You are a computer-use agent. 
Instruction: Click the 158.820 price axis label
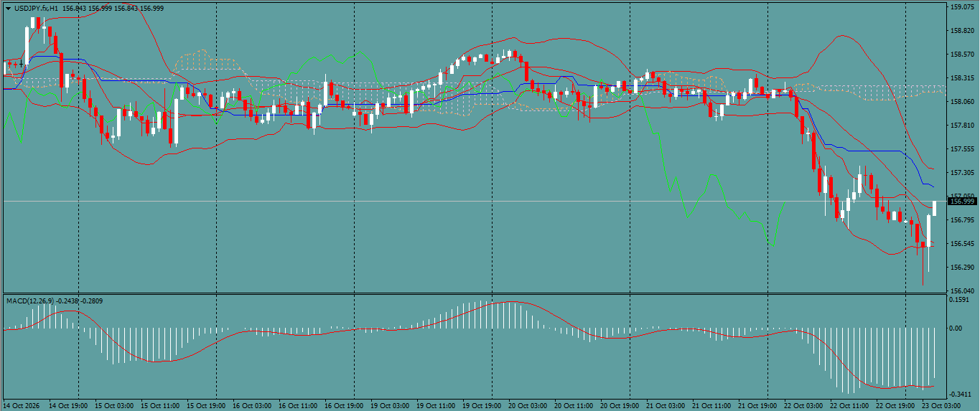(x=962, y=31)
